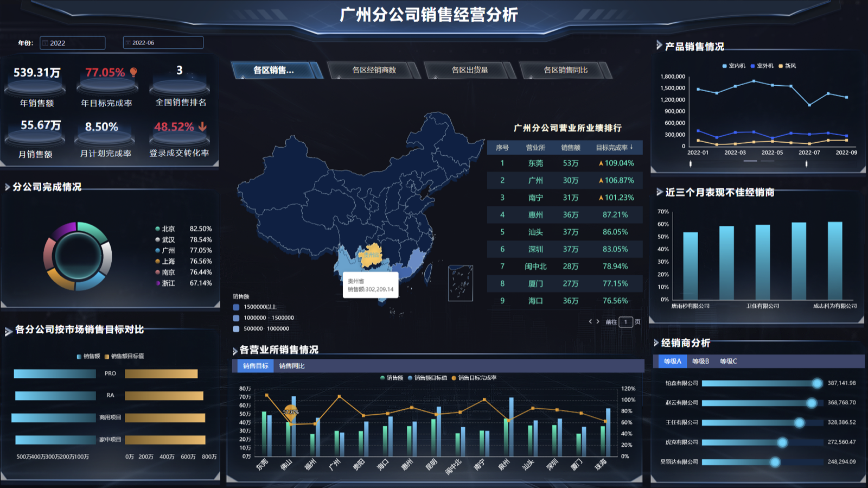Screen dimensions: 868x488
Task: Click the page number input showing 1
Action: click(x=626, y=322)
